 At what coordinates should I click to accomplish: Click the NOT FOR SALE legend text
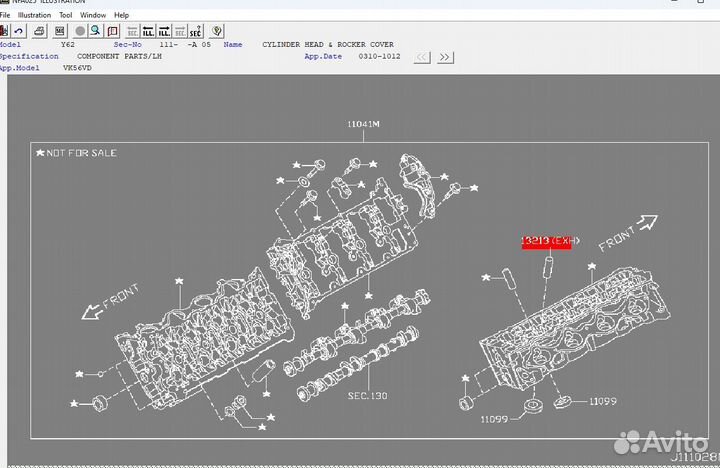pyautogui.click(x=81, y=153)
